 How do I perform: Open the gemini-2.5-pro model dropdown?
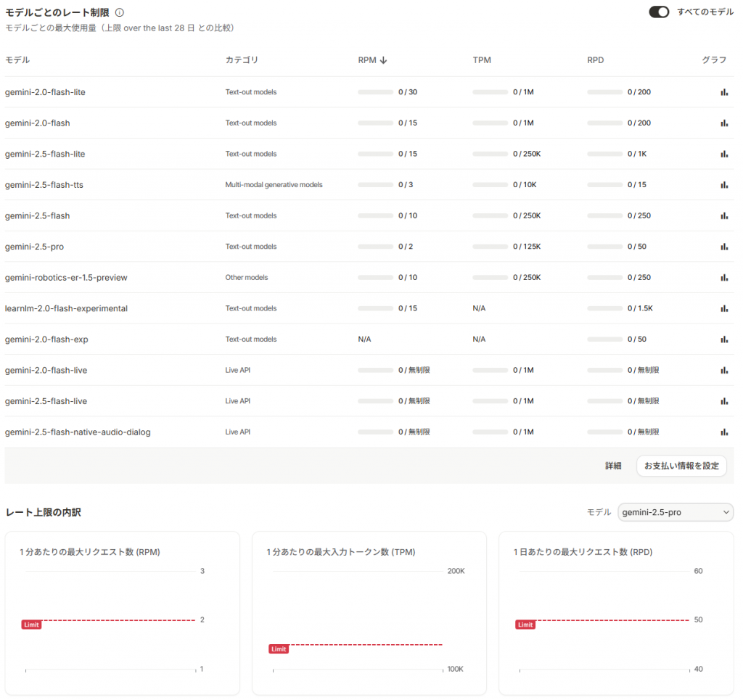click(676, 512)
